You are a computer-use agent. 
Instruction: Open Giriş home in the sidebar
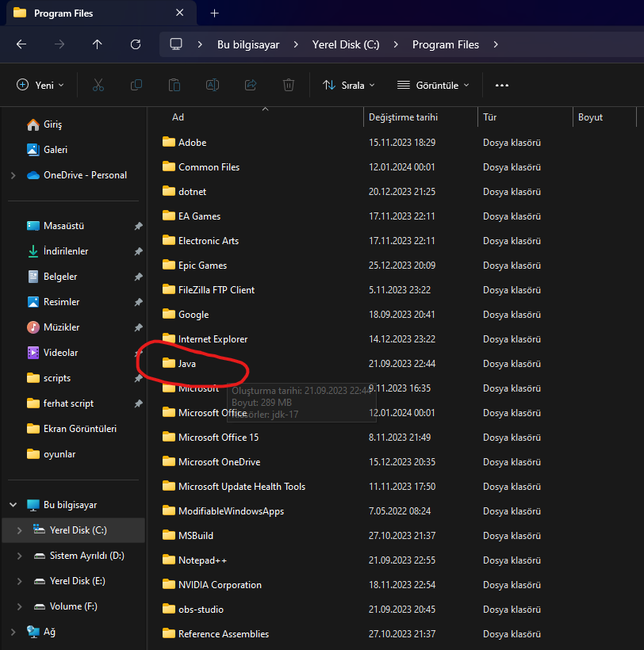[x=44, y=124]
